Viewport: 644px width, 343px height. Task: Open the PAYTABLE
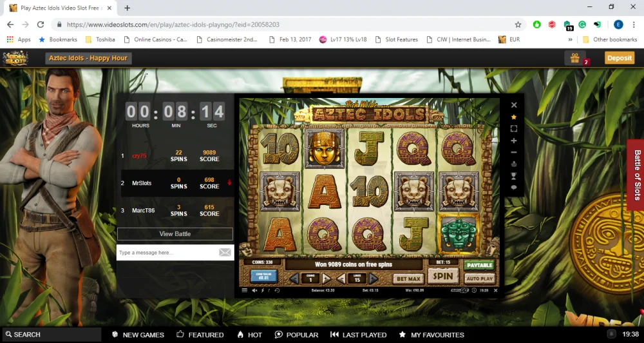coord(479,265)
